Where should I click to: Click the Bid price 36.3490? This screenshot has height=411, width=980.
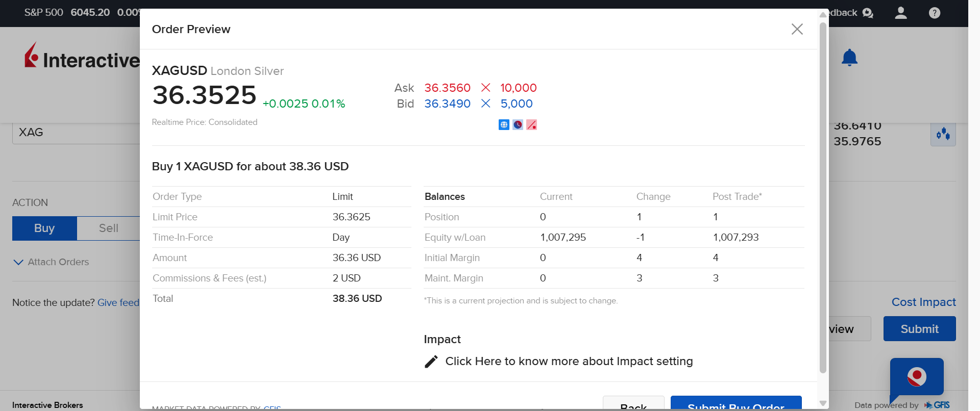tap(447, 104)
